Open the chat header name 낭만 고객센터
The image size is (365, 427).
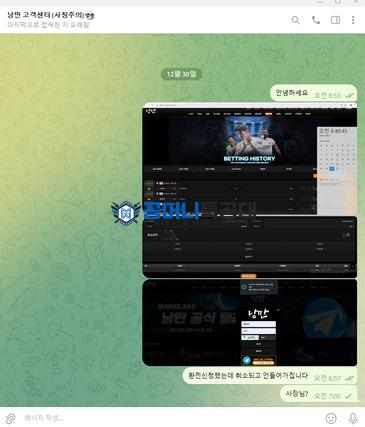pyautogui.click(x=51, y=15)
